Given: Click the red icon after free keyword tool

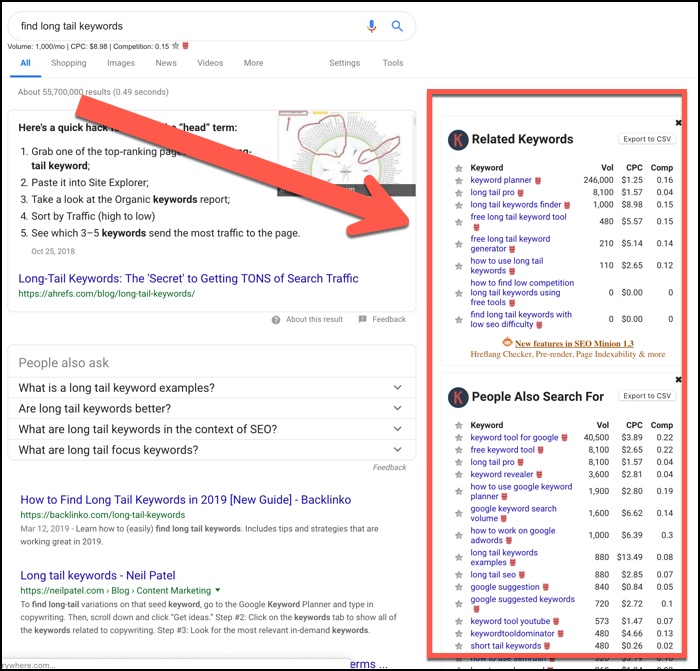Looking at the screenshot, I should coord(541,450).
